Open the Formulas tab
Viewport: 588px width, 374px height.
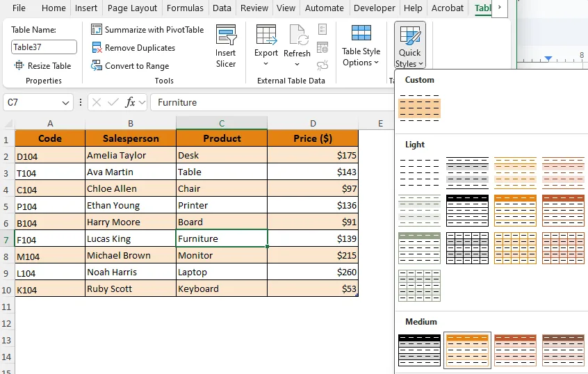click(x=185, y=8)
